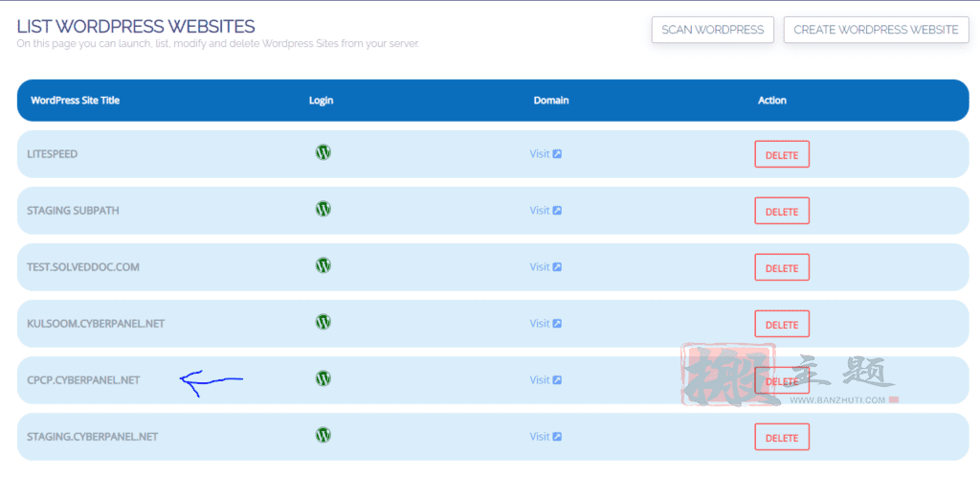
Task: Click the Login column header
Action: pyautogui.click(x=322, y=100)
